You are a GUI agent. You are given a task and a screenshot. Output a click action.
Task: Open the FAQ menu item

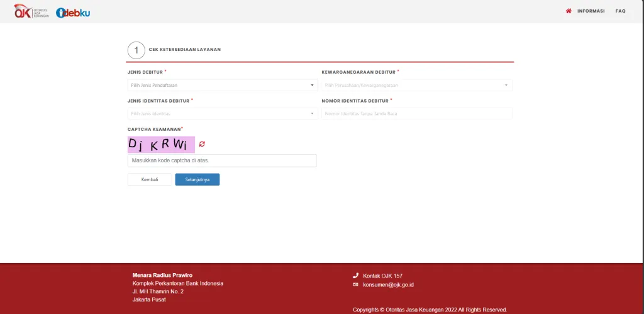click(620, 11)
